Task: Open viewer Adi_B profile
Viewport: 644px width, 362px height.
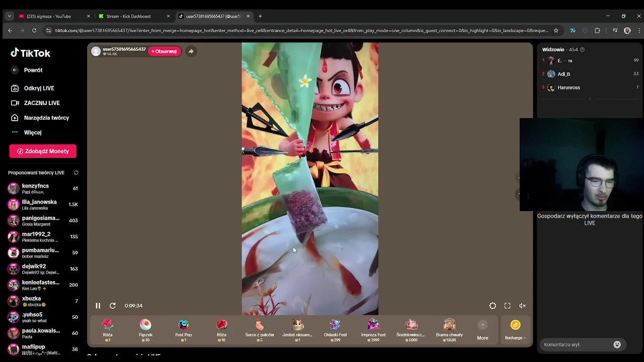Action: [591, 74]
